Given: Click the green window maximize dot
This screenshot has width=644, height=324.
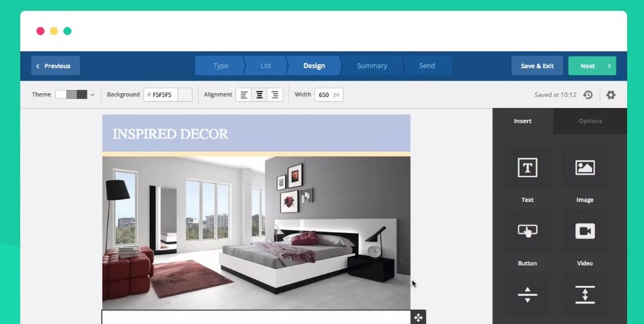Looking at the screenshot, I should 67,31.
